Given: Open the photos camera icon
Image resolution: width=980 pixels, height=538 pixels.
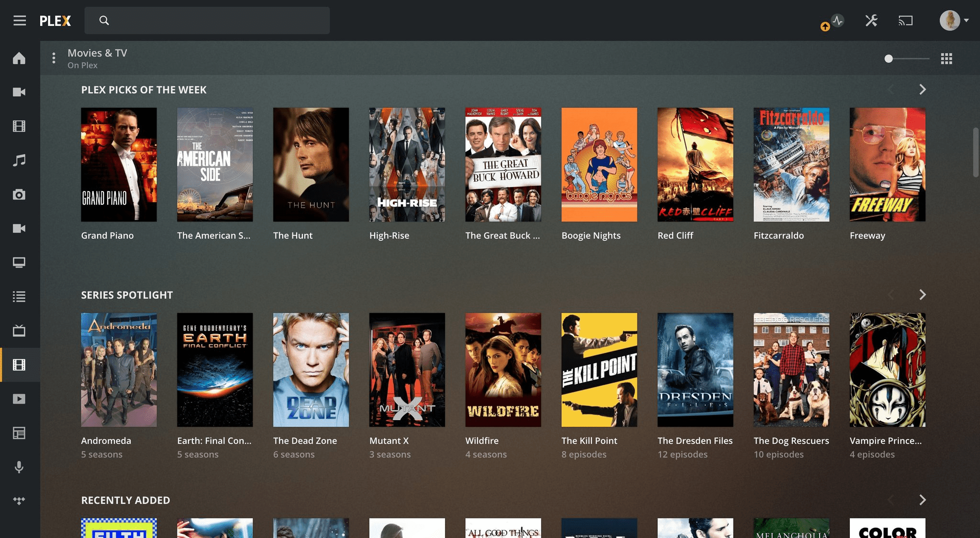Looking at the screenshot, I should (x=19, y=194).
